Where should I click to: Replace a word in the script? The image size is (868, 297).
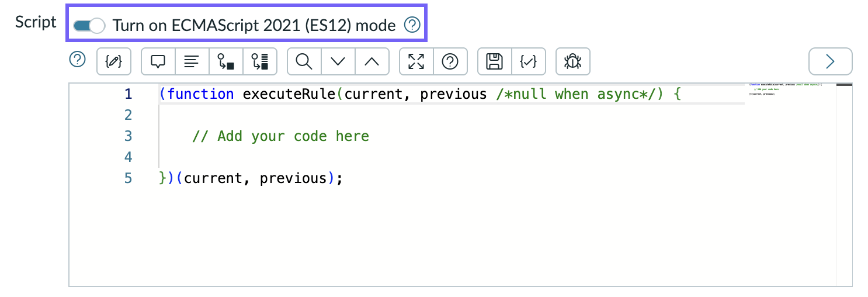[x=225, y=61]
